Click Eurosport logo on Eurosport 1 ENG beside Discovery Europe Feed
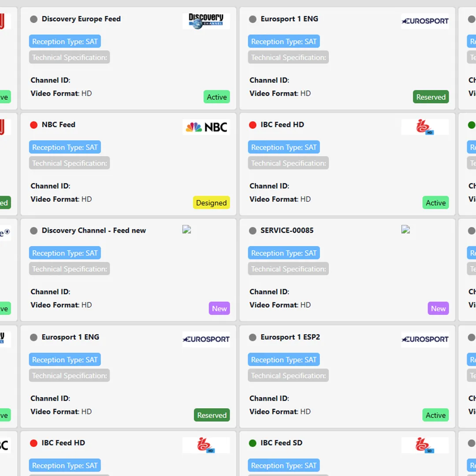The height and width of the screenshot is (476, 476). 425,21
